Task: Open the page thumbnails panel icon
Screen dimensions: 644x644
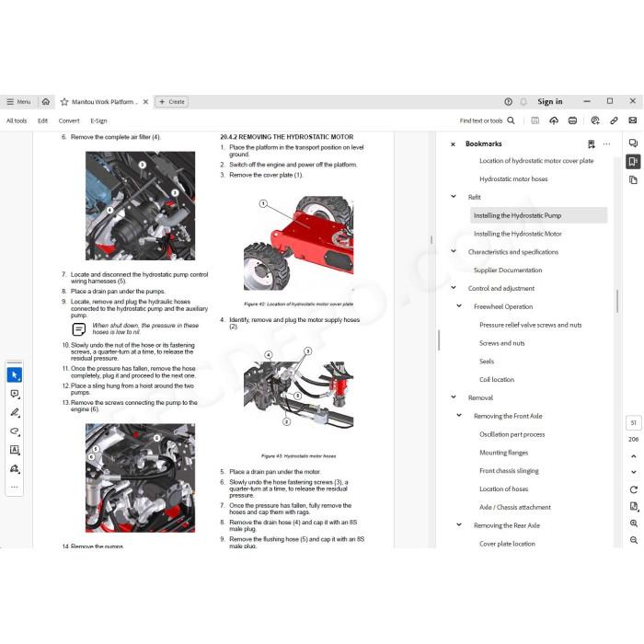Action: click(x=633, y=180)
